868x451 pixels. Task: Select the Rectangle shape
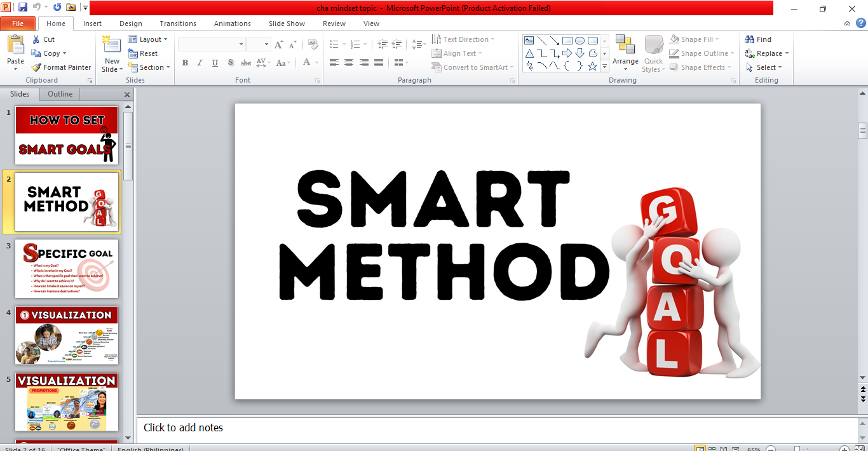click(x=567, y=41)
